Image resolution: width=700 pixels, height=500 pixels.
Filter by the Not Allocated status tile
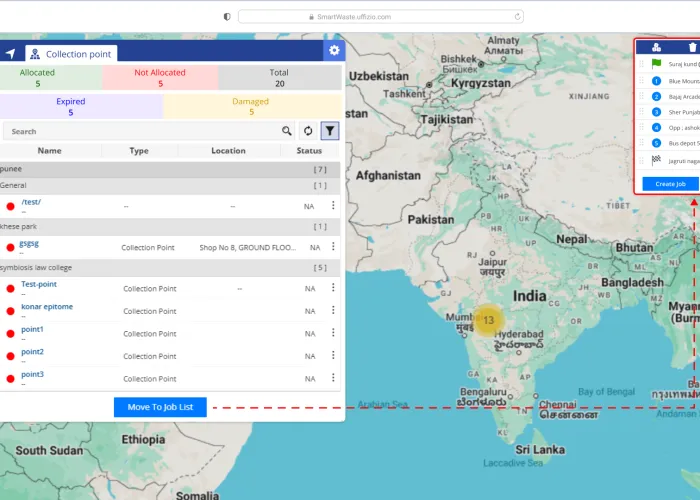160,78
